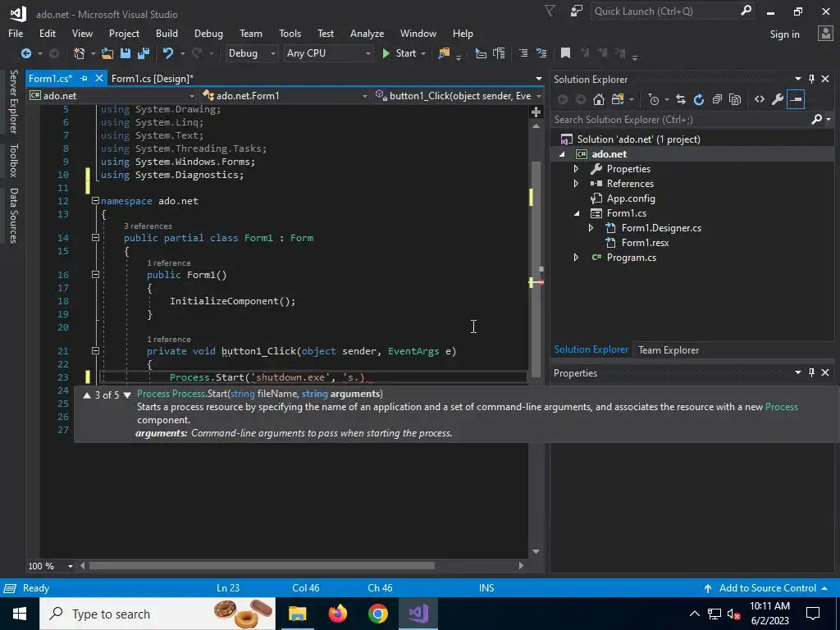Save Form1.cs with the floppy disk icon
840x630 pixels.
tap(126, 53)
